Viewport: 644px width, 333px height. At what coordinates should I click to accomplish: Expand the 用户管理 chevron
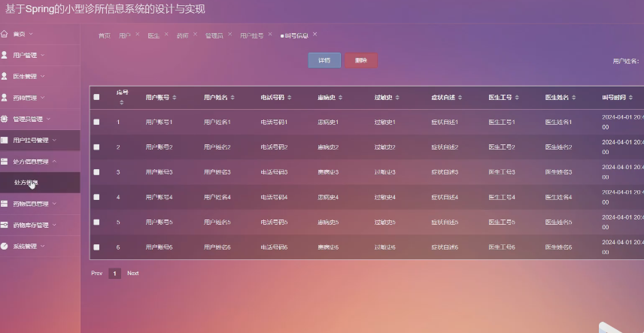coord(43,55)
